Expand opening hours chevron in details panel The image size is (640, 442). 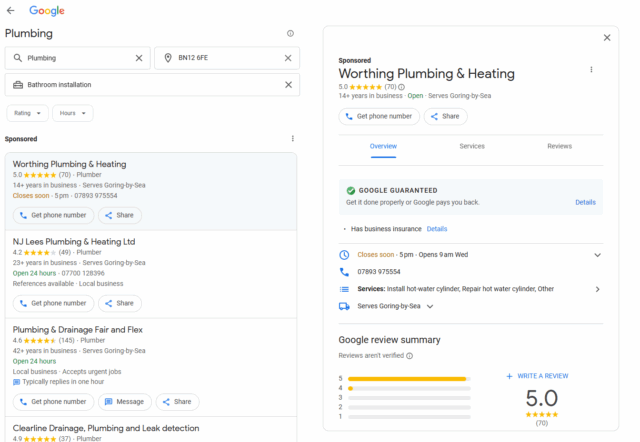coord(597,255)
